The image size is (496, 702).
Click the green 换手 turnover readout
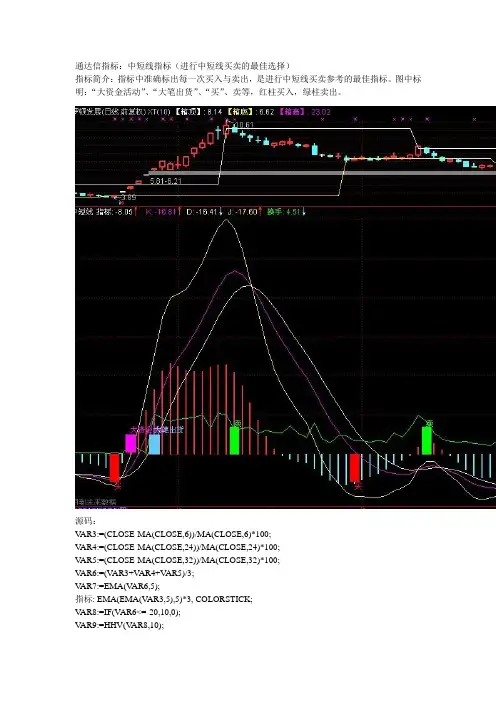(x=286, y=211)
